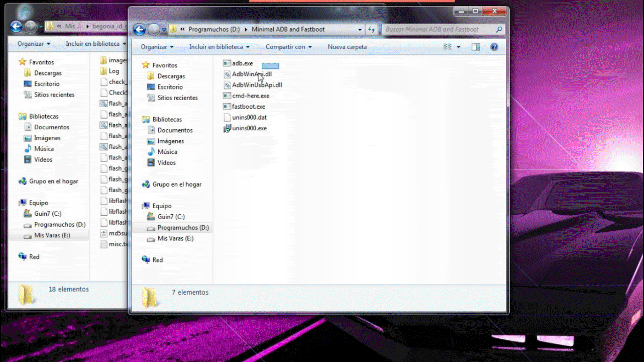
Task: Click the refresh icon next to the address bar
Action: [371, 30]
